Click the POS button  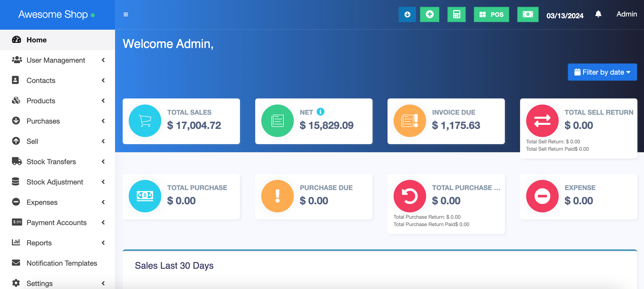coord(491,14)
